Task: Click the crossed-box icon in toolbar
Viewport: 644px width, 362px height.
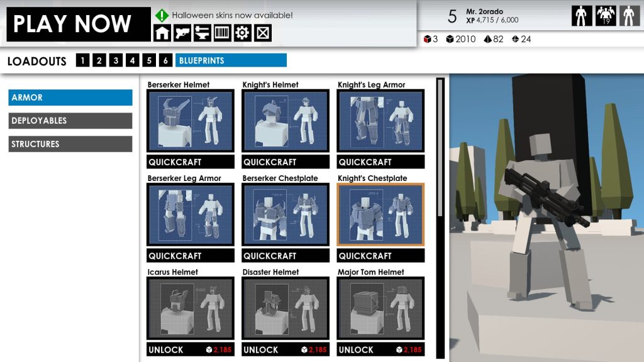Action: (263, 33)
